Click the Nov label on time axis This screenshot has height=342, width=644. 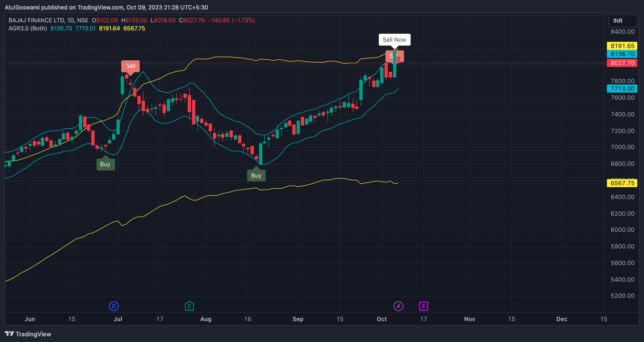(470, 319)
